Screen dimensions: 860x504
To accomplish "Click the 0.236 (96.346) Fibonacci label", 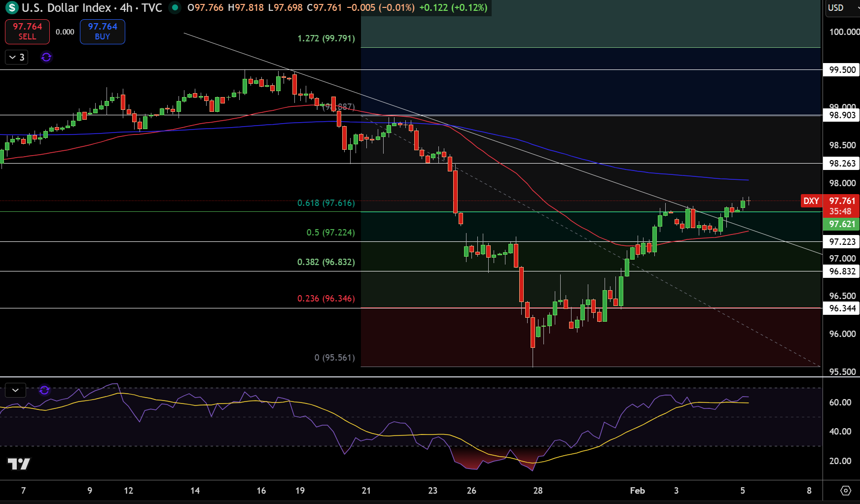I will (x=326, y=299).
